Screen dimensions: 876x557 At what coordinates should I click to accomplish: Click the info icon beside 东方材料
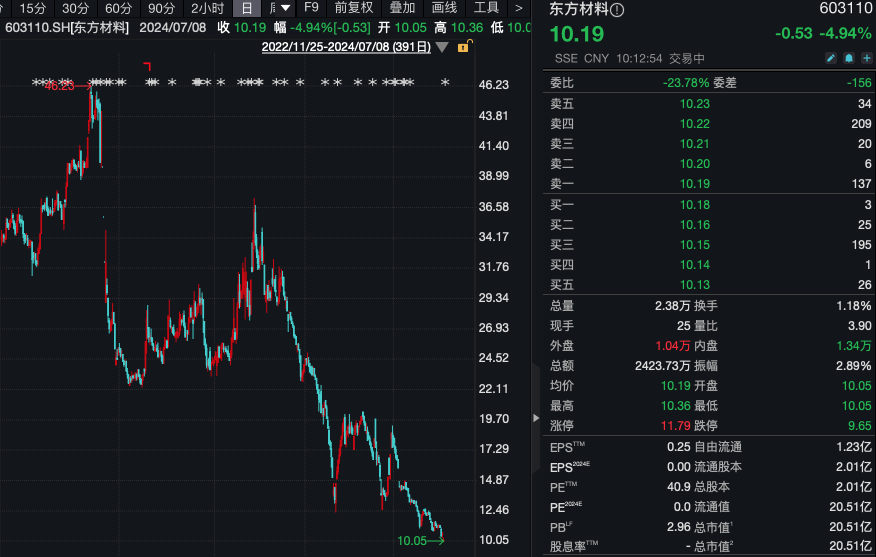click(617, 10)
